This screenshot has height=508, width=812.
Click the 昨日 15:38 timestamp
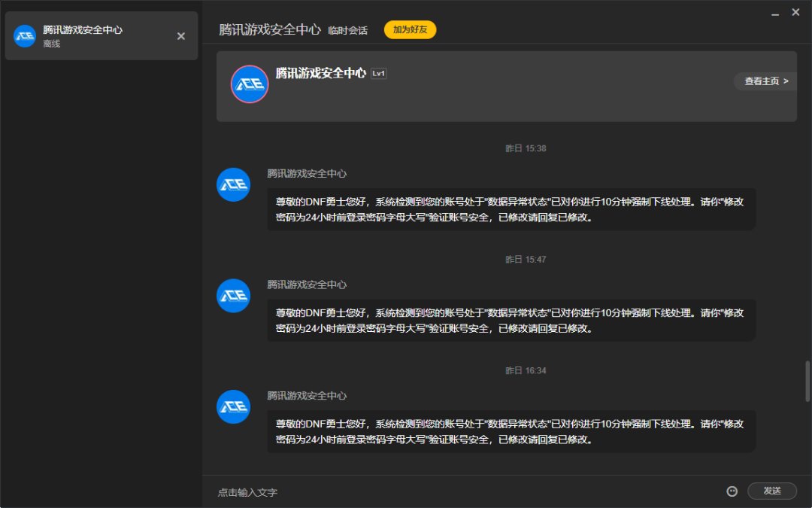[526, 148]
